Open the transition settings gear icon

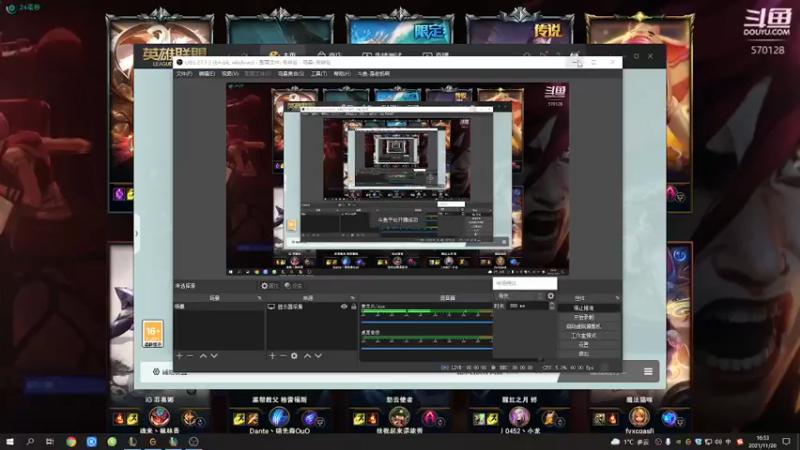(x=551, y=296)
